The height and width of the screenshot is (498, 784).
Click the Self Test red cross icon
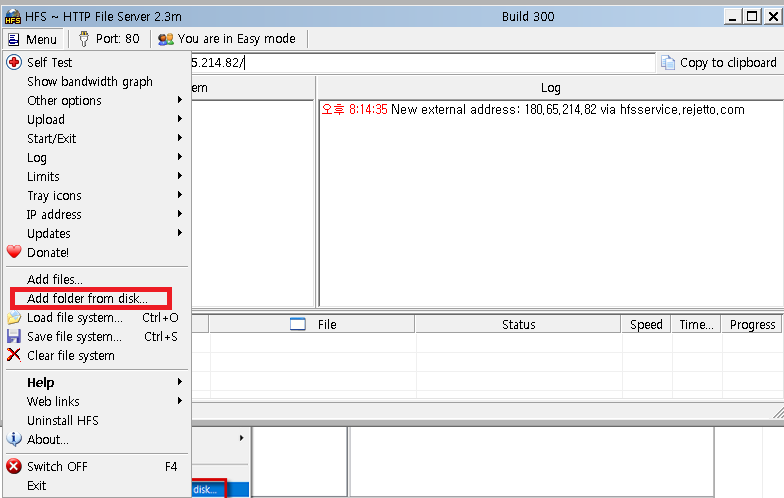pos(14,62)
